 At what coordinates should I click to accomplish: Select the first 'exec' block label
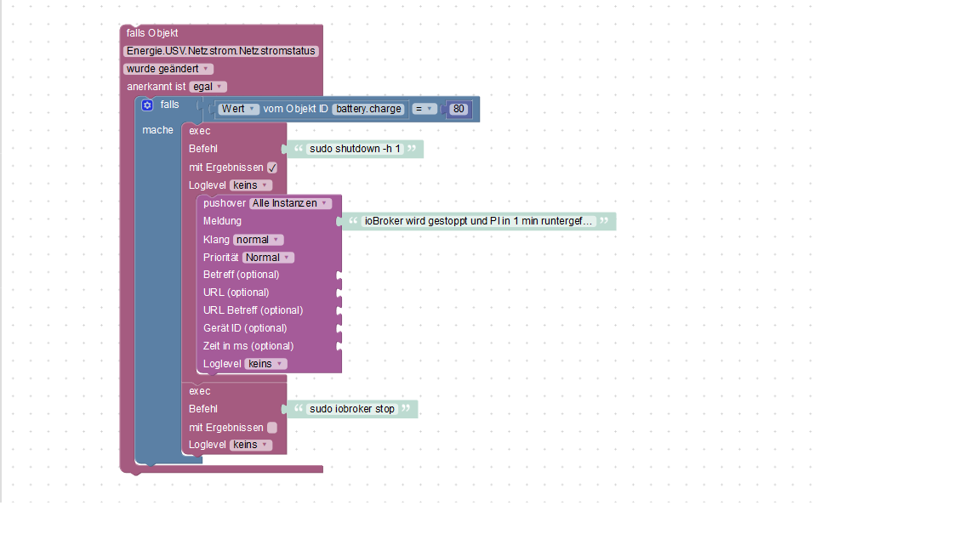coord(200,131)
